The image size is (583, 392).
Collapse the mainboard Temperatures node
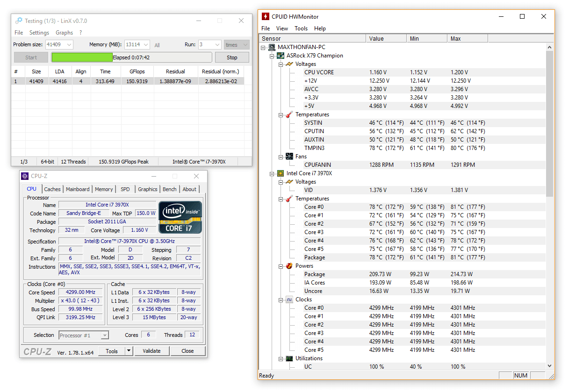[x=281, y=114]
